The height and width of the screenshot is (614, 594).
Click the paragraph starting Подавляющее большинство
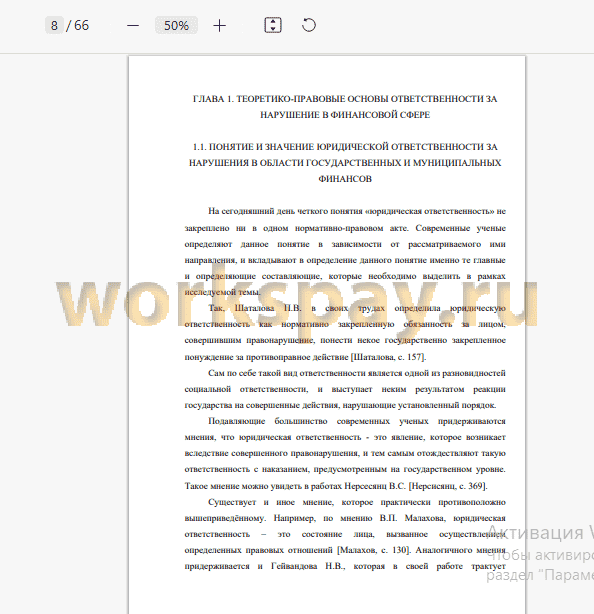coord(345,453)
